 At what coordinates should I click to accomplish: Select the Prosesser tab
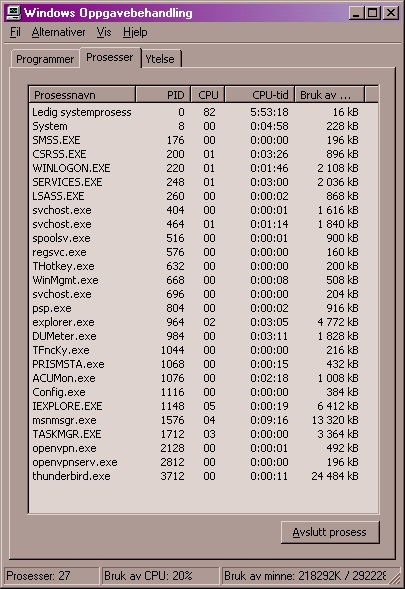pos(110,57)
